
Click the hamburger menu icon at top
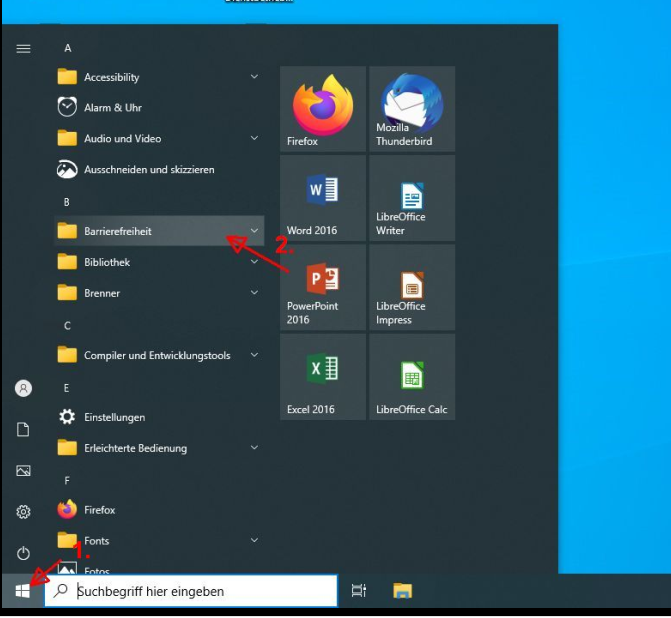coord(23,49)
